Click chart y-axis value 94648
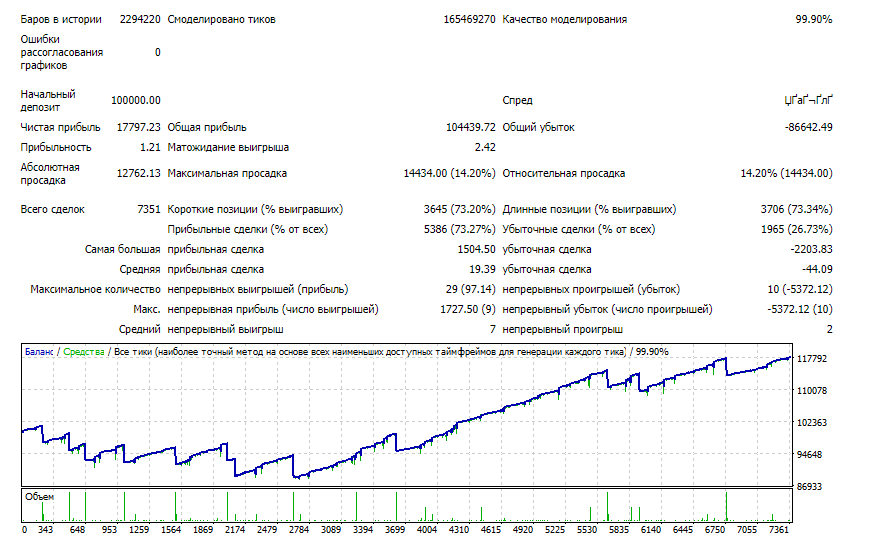 tap(809, 455)
